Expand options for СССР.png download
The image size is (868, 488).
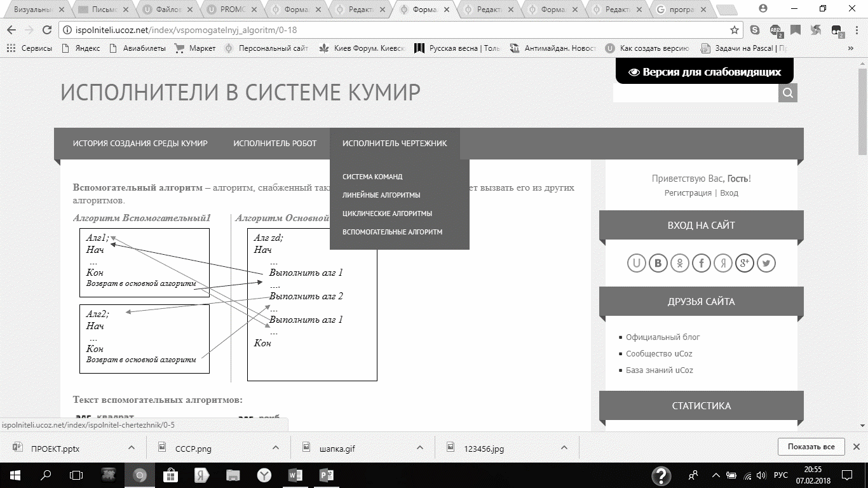(x=276, y=448)
